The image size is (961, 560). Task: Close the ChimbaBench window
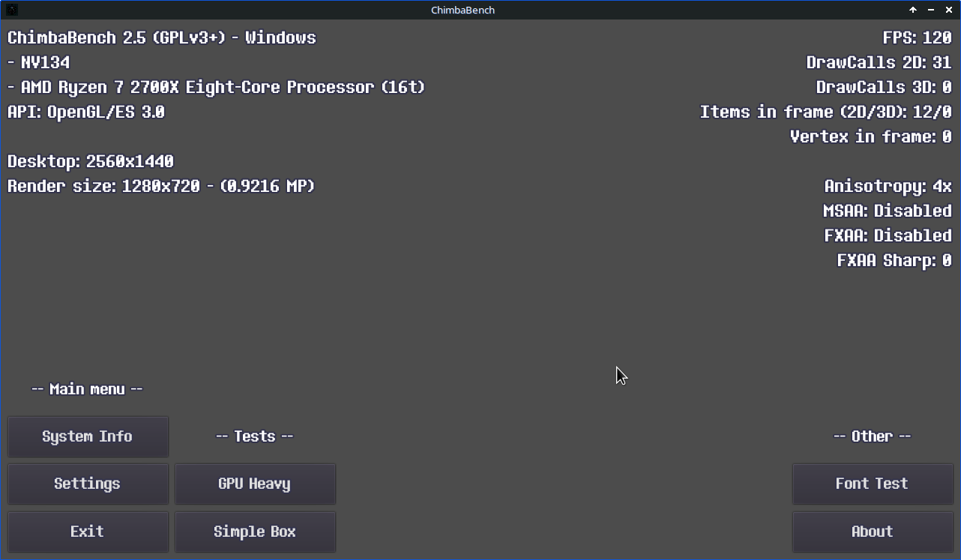949,10
